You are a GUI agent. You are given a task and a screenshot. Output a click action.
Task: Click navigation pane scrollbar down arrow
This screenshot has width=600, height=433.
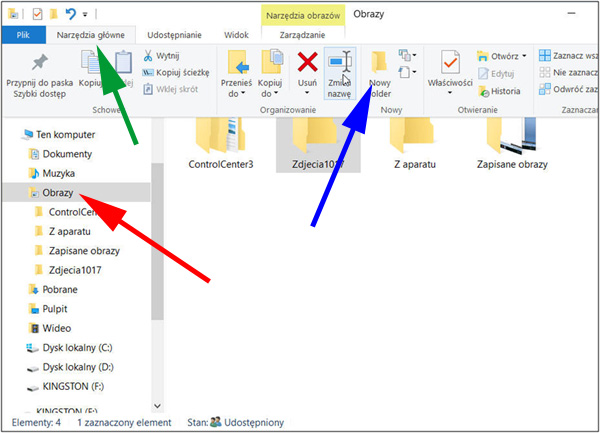tap(157, 406)
